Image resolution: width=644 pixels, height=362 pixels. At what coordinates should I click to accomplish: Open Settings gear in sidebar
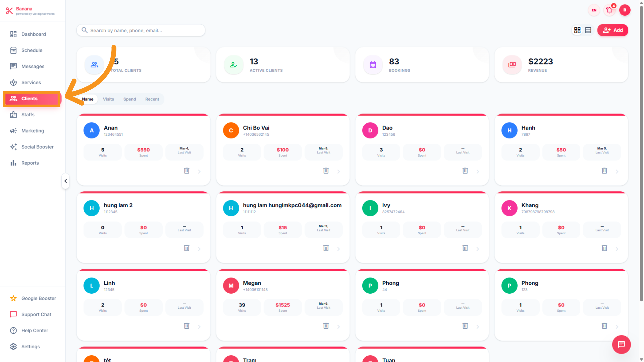pos(13,346)
